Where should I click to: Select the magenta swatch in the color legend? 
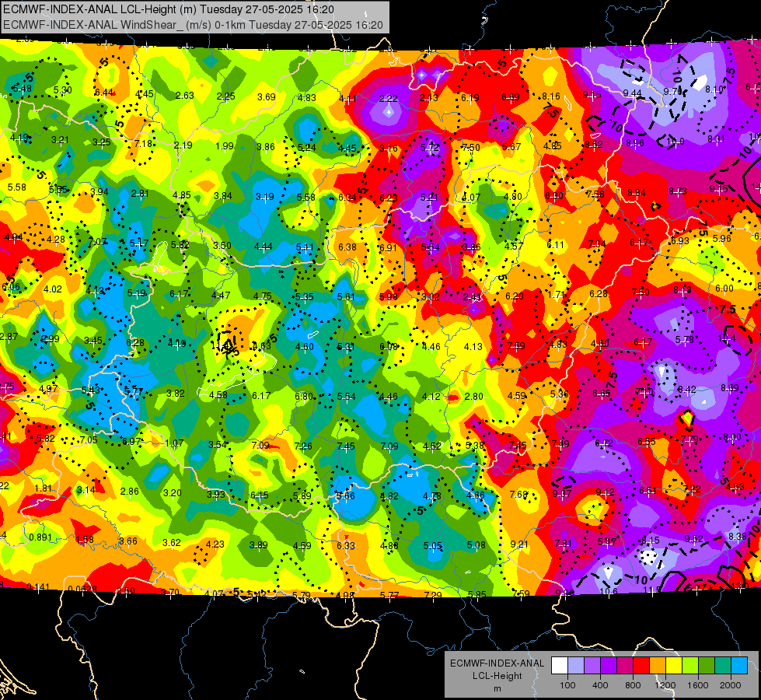click(x=625, y=666)
